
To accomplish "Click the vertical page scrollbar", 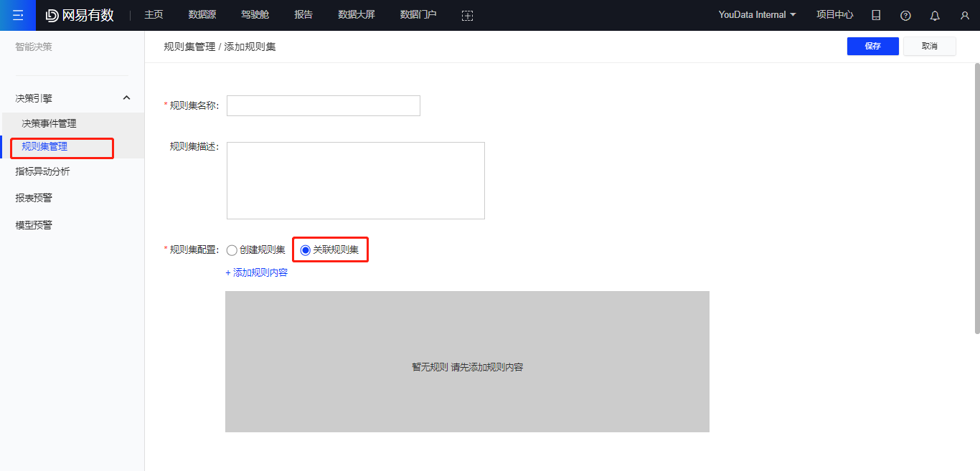I will (x=976, y=199).
